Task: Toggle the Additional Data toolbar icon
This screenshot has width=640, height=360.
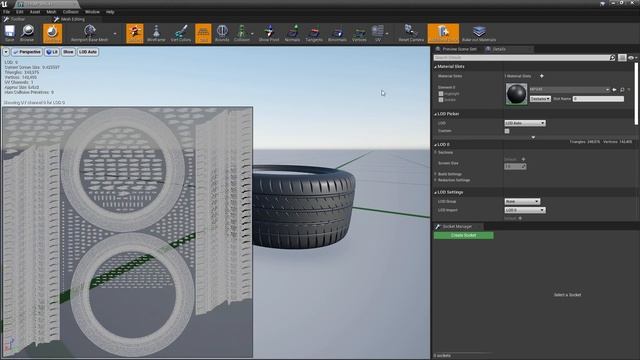Action: (x=443, y=33)
